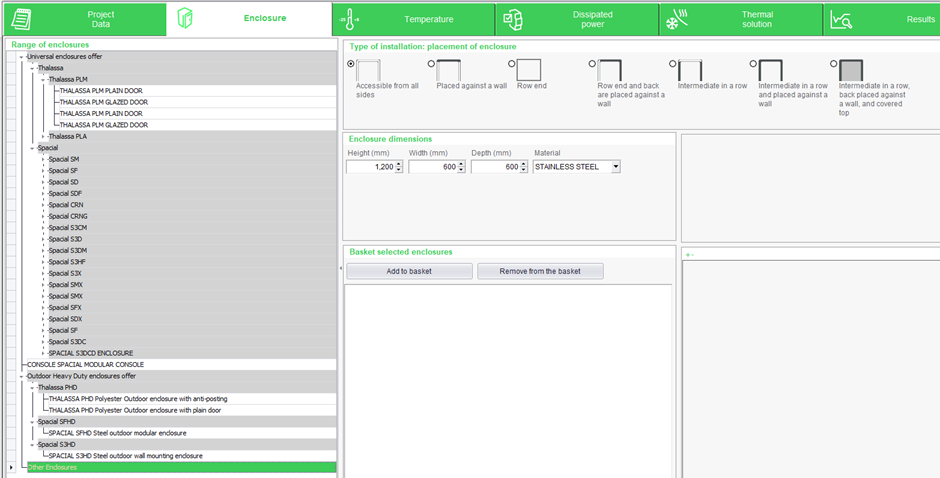Open the Thermal solution tab
Image resolution: width=940 pixels, height=478 pixels.
point(756,19)
